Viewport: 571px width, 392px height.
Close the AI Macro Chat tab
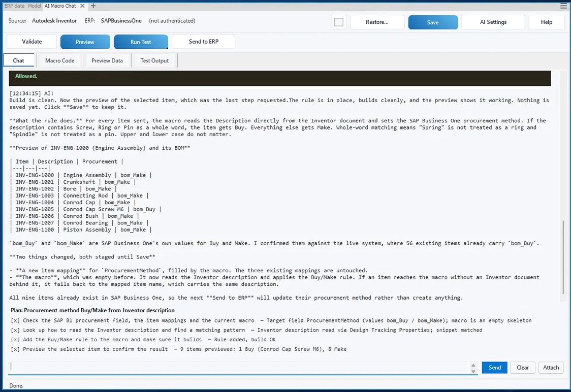point(82,6)
